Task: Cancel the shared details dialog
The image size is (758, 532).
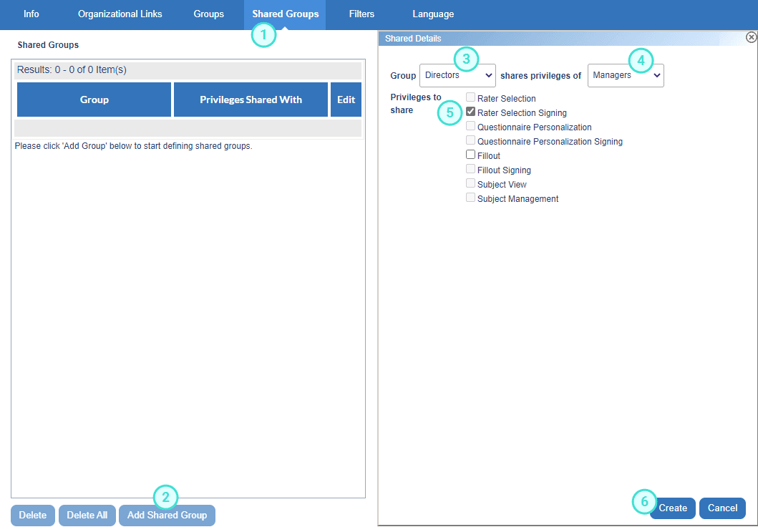Action: [722, 508]
